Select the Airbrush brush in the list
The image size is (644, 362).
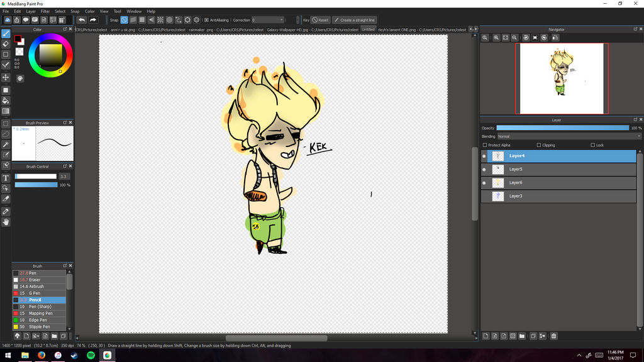(39, 287)
